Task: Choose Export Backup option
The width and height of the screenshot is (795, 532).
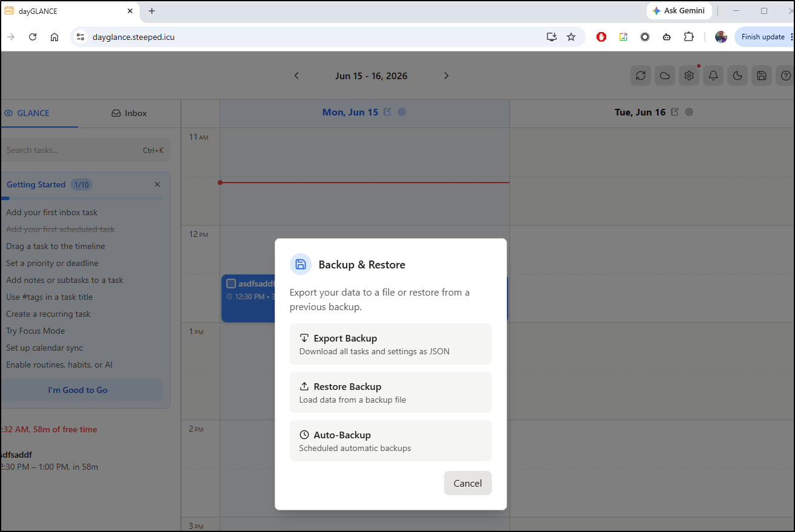Action: pos(391,344)
